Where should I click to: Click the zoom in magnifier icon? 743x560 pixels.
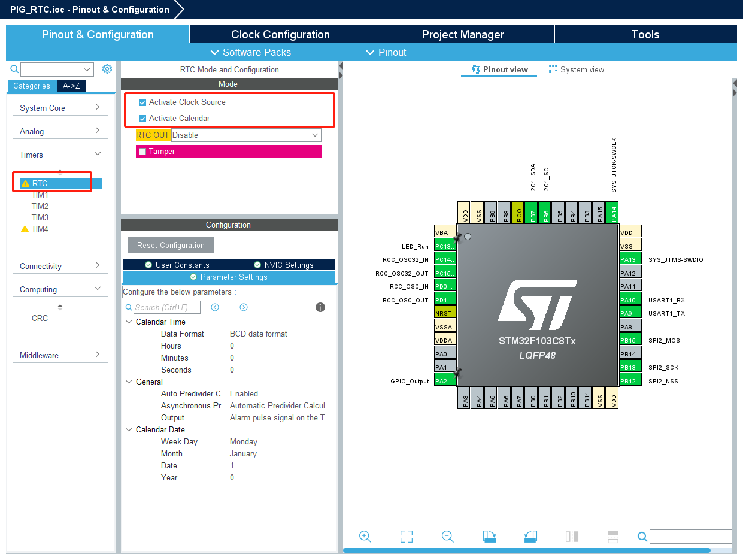click(365, 537)
